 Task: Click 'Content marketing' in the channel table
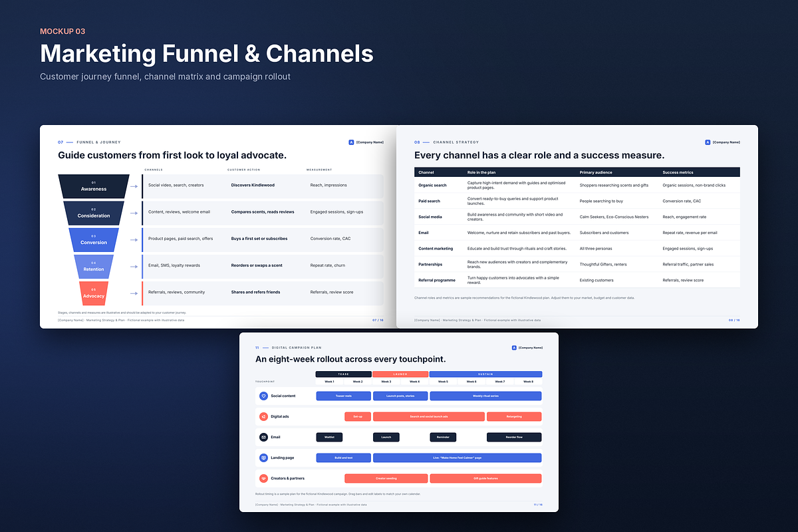(x=436, y=249)
